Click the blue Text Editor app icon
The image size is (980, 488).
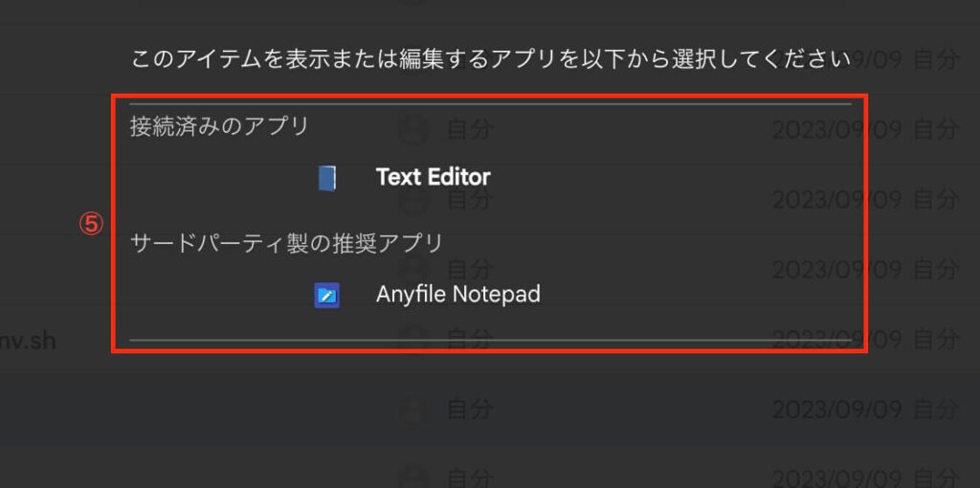click(x=327, y=178)
